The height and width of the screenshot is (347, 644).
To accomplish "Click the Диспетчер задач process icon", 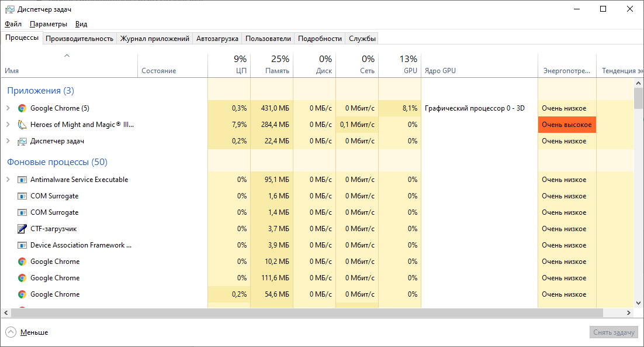I will 22,141.
